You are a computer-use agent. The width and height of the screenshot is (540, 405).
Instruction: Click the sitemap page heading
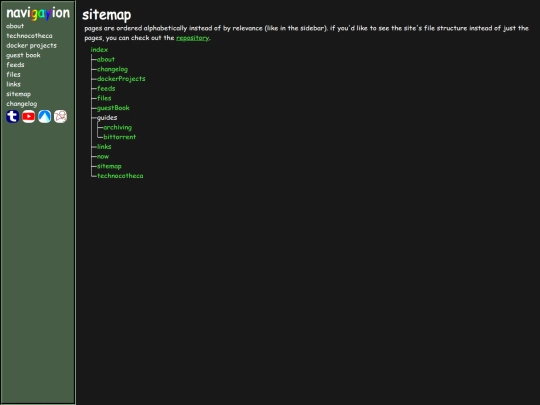(x=107, y=15)
